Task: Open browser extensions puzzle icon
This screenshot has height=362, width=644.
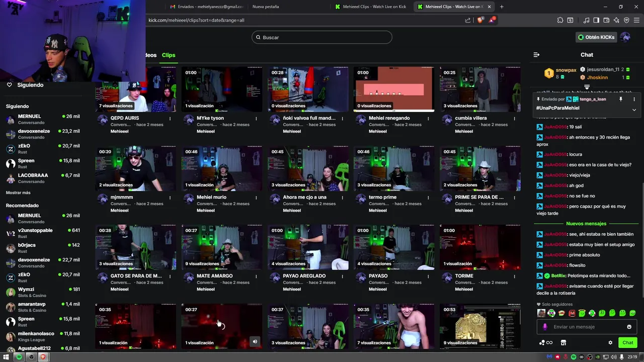Action: (560, 20)
